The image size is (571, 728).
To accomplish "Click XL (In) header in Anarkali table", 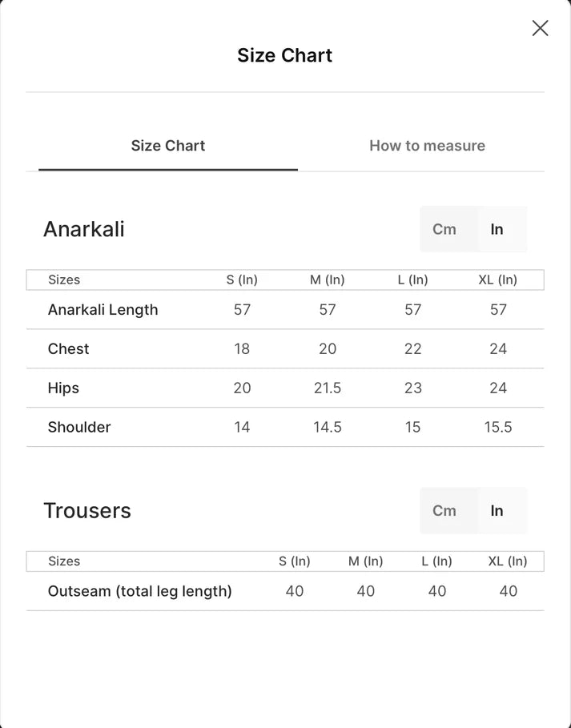I will pos(497,280).
